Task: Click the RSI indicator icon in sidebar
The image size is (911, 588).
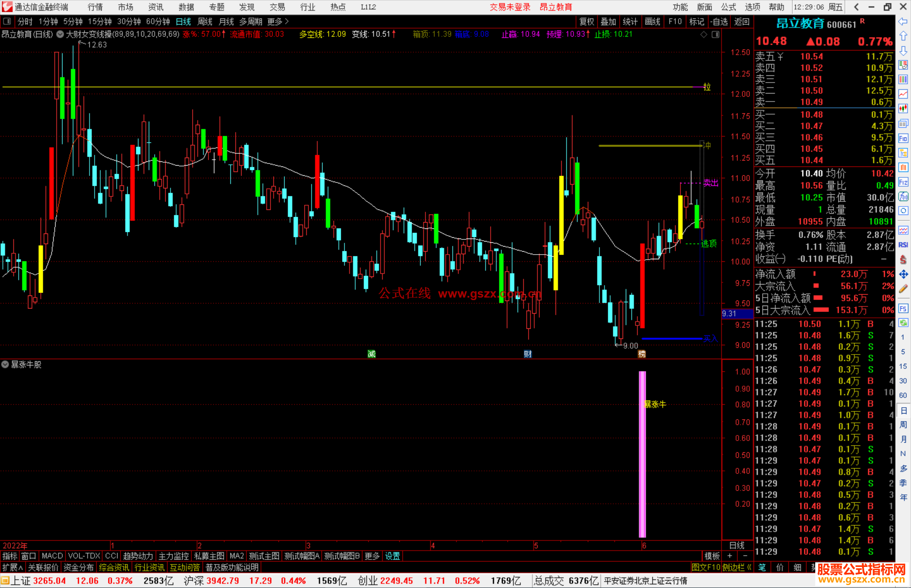Action: point(903,245)
